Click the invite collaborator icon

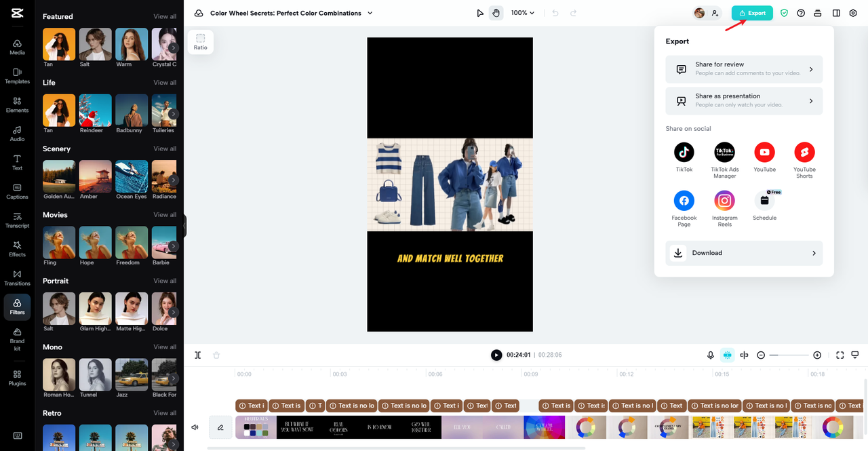point(715,13)
